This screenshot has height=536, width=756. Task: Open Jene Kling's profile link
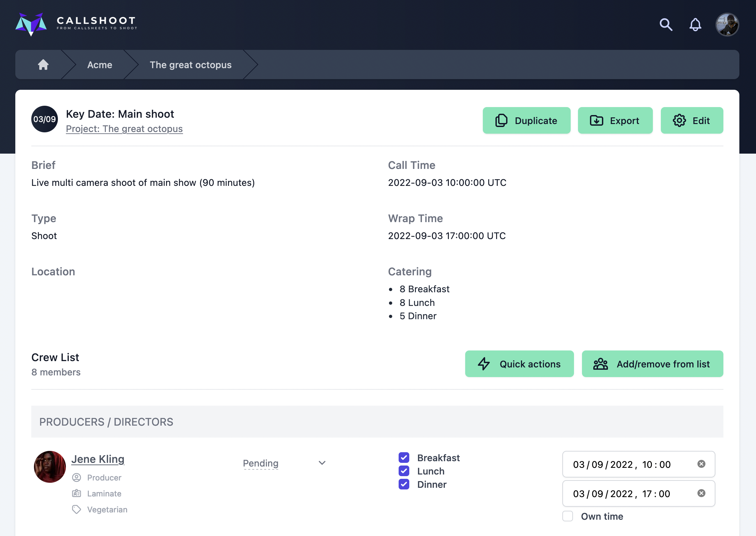[98, 459]
